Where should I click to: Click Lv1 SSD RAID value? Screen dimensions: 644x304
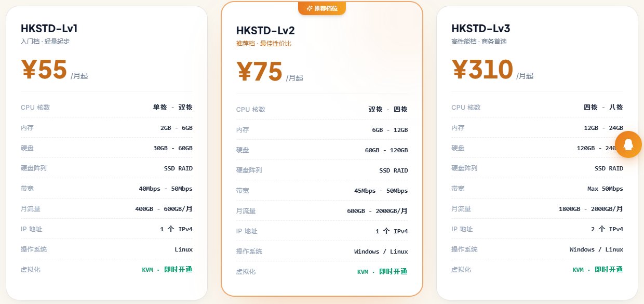click(178, 168)
